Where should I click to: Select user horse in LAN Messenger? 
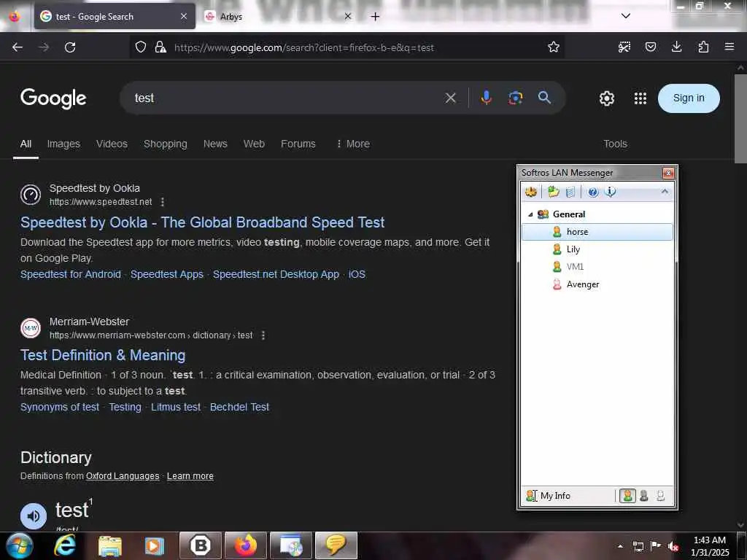pyautogui.click(x=597, y=232)
